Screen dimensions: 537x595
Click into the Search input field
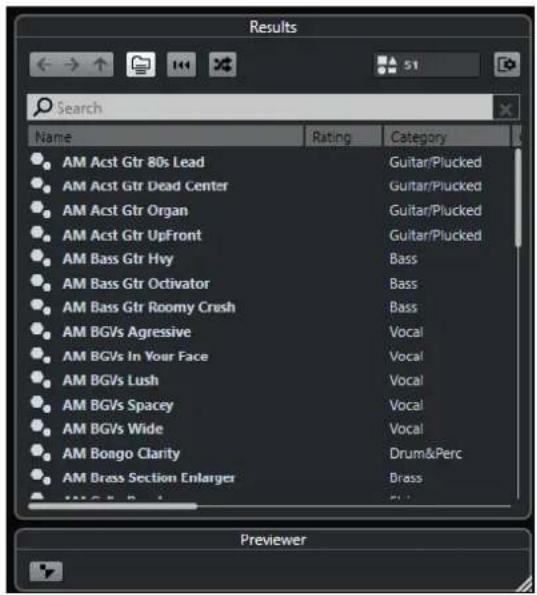coord(260,108)
